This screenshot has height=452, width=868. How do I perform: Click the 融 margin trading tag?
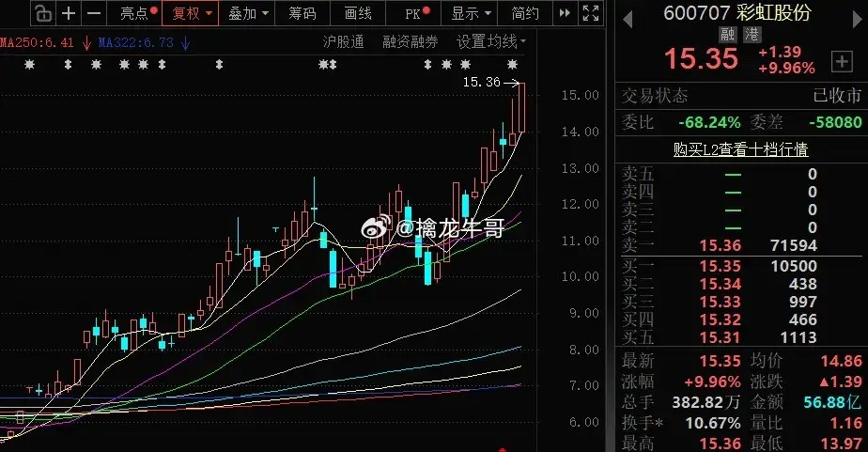(x=727, y=35)
